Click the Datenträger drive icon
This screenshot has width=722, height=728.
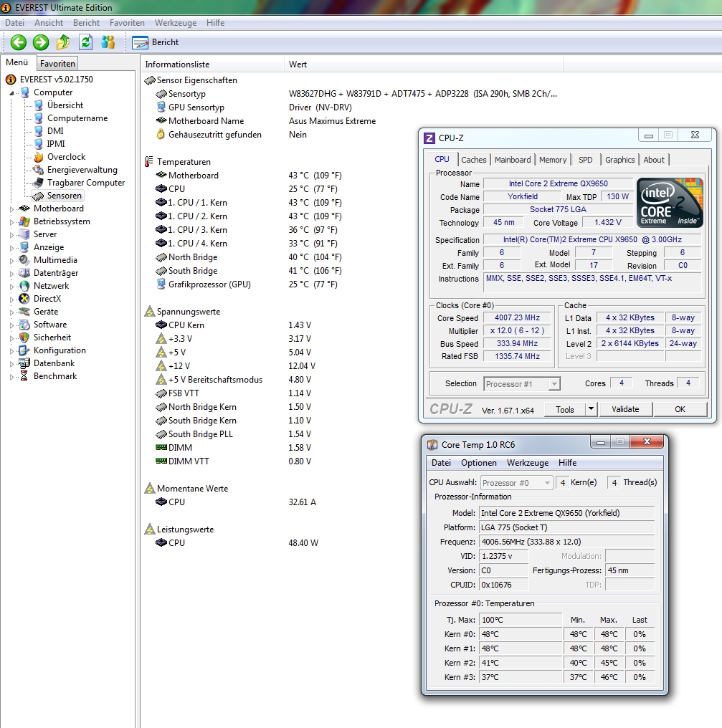pos(24,273)
